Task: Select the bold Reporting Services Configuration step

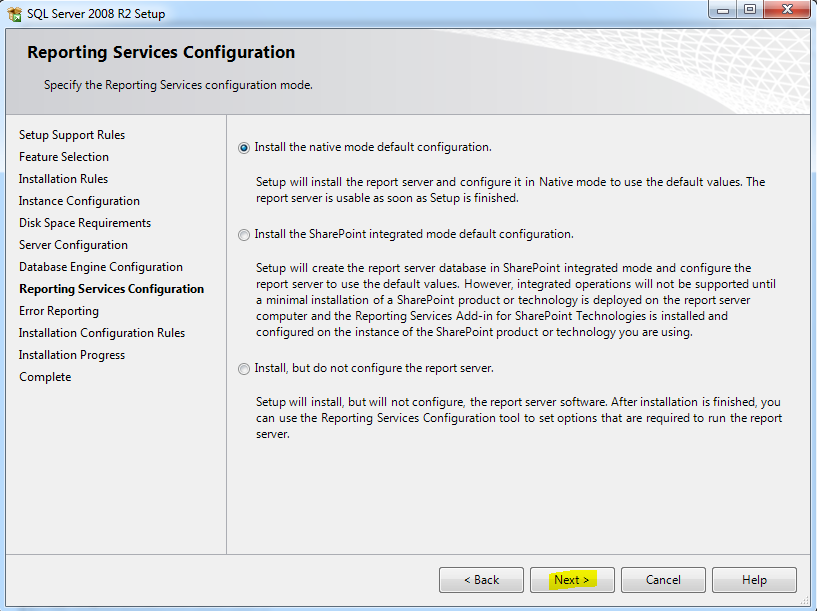Action: click(x=112, y=289)
